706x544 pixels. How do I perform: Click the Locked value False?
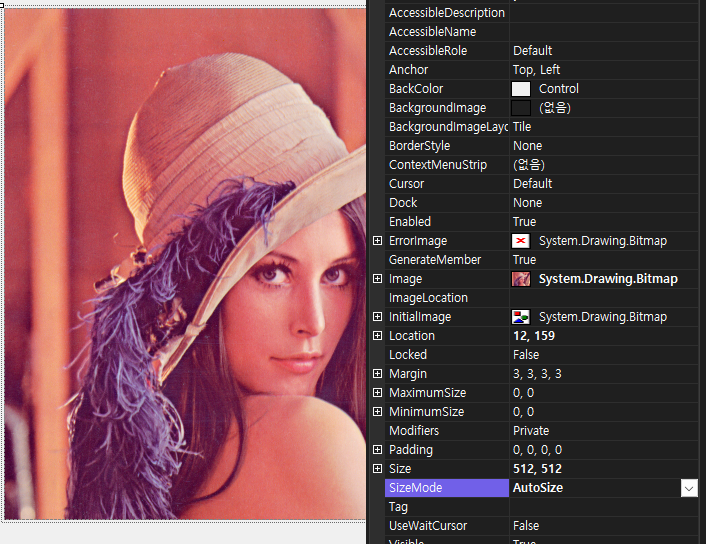526,355
